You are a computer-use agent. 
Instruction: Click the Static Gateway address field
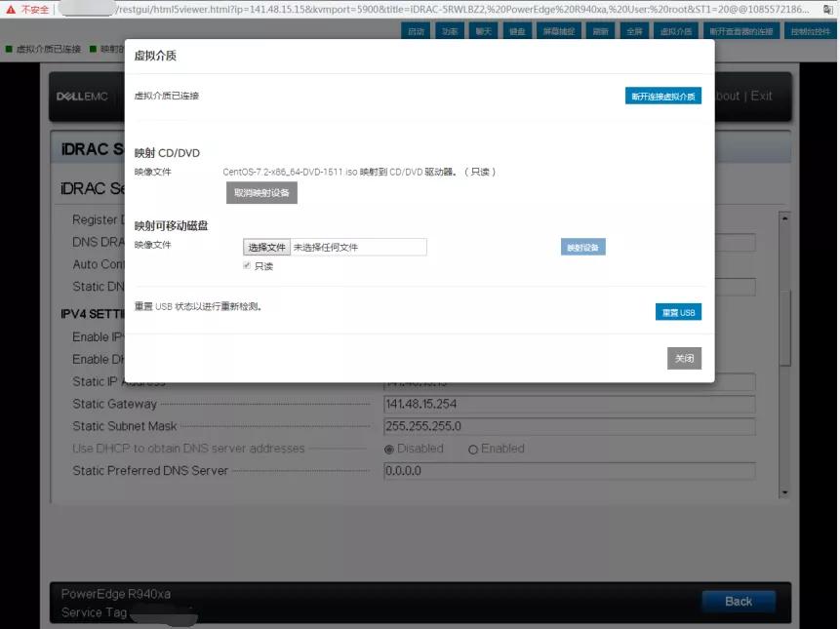coord(571,404)
